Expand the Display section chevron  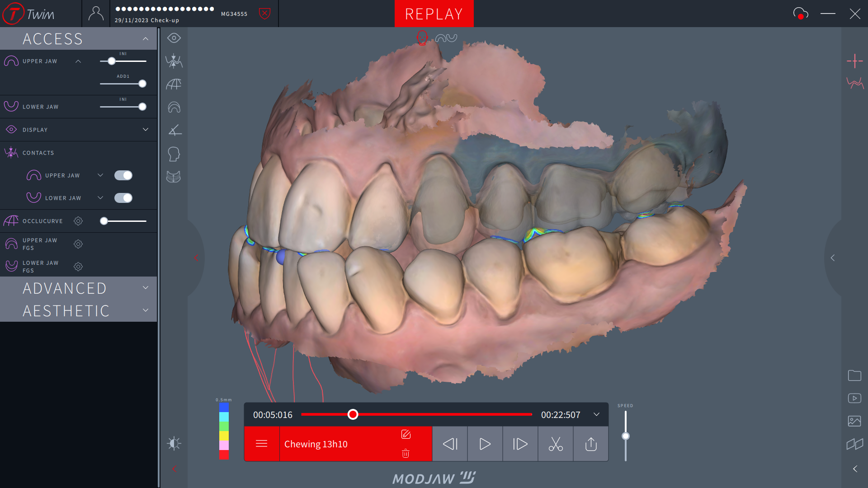click(146, 130)
